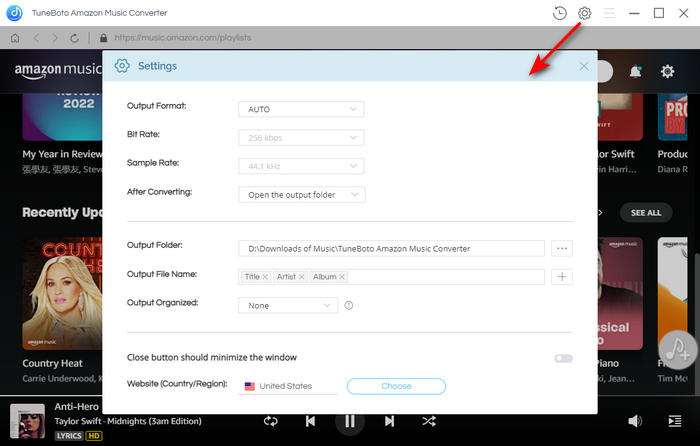Open the conversion history clock icon
The height and width of the screenshot is (446, 700).
point(559,13)
